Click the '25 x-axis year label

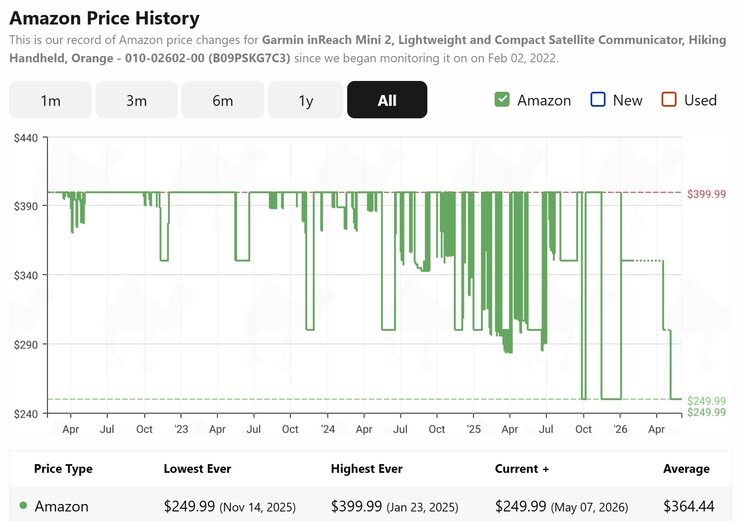(x=473, y=429)
